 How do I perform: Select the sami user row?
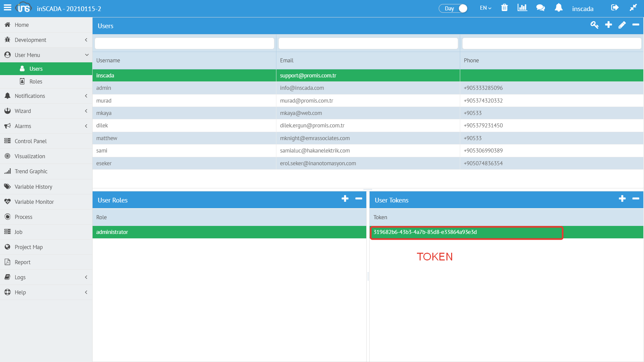(368, 150)
